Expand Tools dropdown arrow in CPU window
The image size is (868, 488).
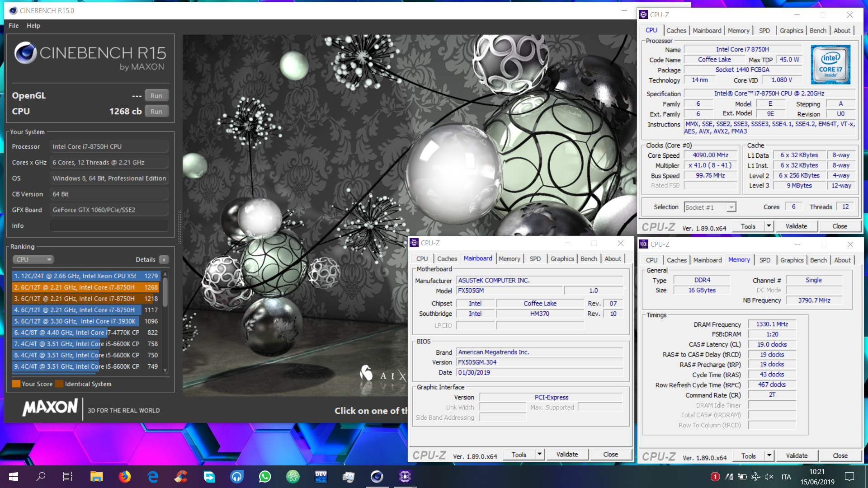tap(769, 226)
